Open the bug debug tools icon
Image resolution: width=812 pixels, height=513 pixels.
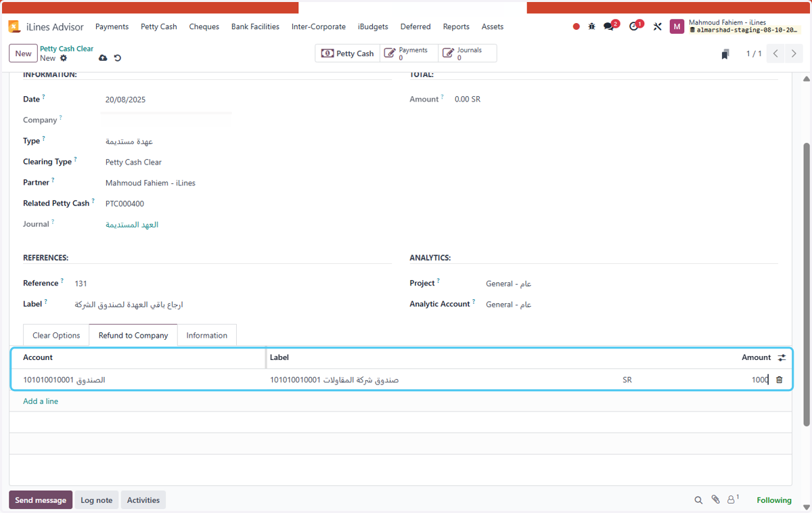tap(592, 26)
